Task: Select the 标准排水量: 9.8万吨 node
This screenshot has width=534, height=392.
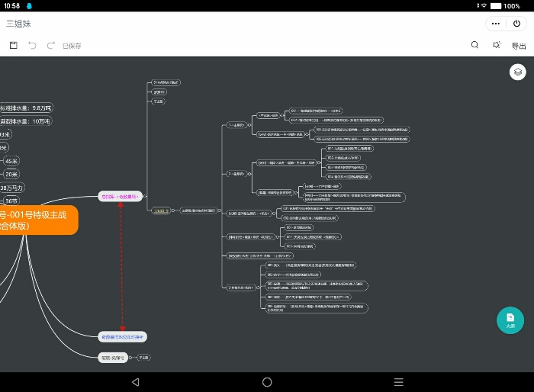Action: pyautogui.click(x=26, y=108)
